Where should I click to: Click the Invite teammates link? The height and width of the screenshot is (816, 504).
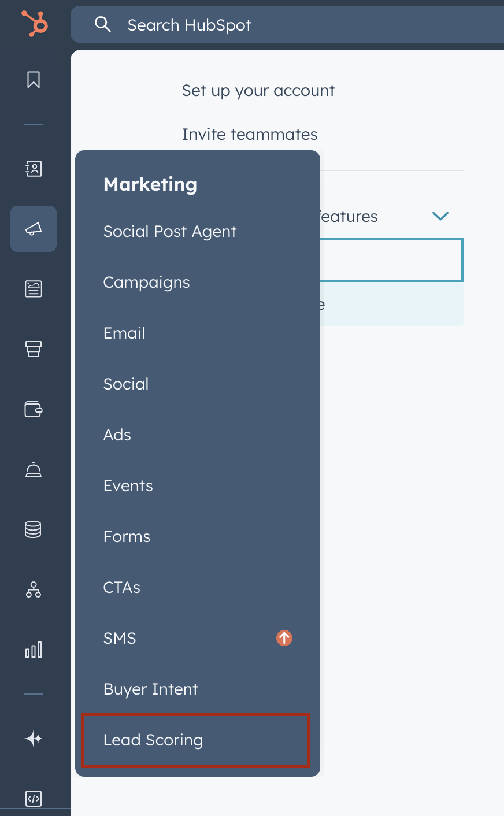click(250, 133)
